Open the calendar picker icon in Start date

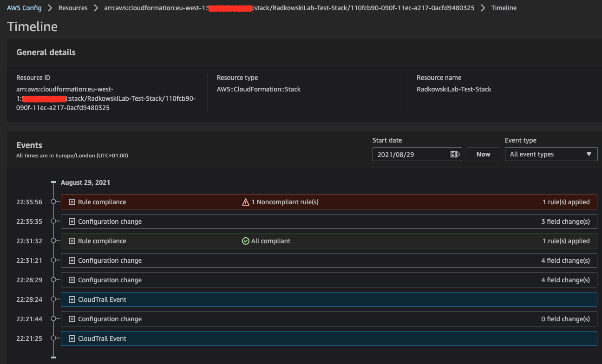click(x=455, y=154)
